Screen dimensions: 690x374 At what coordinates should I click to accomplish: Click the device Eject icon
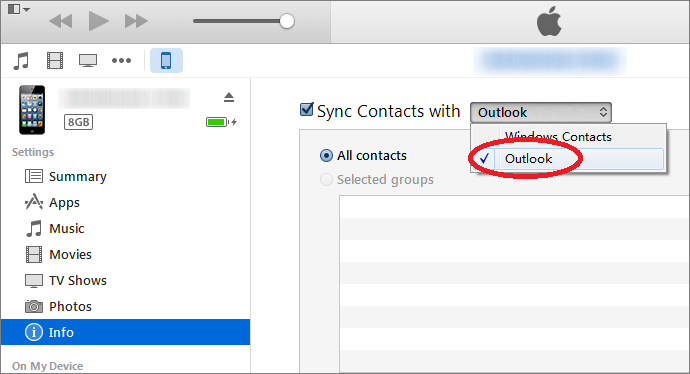pyautogui.click(x=228, y=97)
